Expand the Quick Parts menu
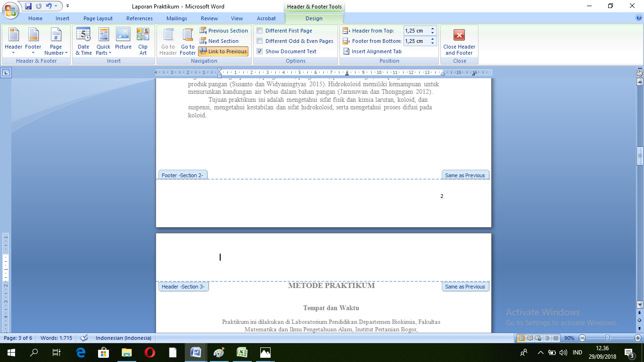This screenshot has width=644, height=362. point(103,41)
